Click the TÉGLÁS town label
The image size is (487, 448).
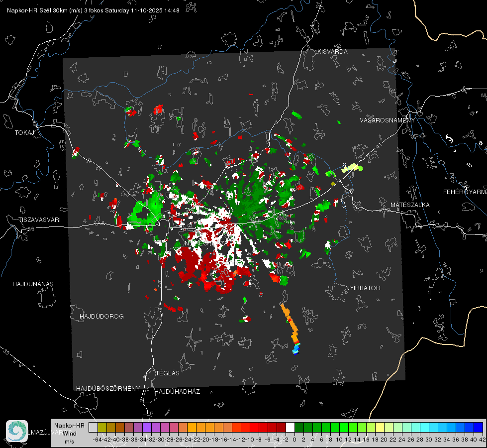click(x=168, y=373)
